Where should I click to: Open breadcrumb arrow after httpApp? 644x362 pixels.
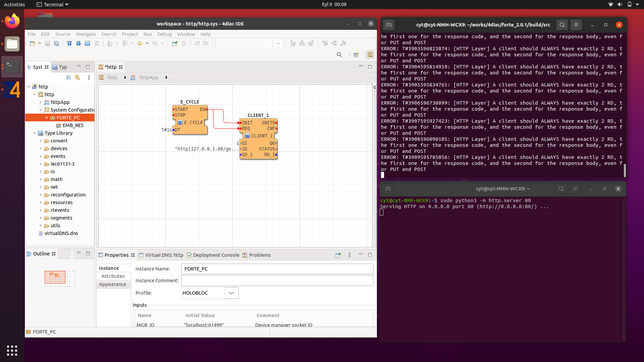(x=166, y=77)
